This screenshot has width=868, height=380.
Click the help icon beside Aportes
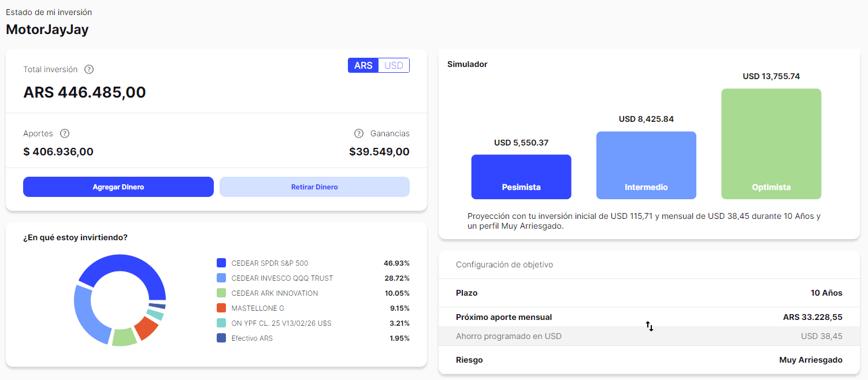pyautogui.click(x=64, y=133)
